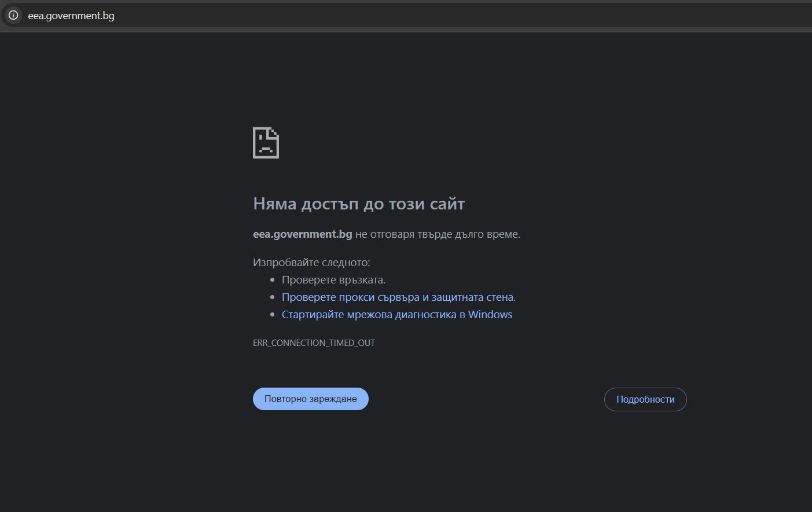
Task: Click the text "не отговаря твърде дълго време"
Action: (x=437, y=234)
